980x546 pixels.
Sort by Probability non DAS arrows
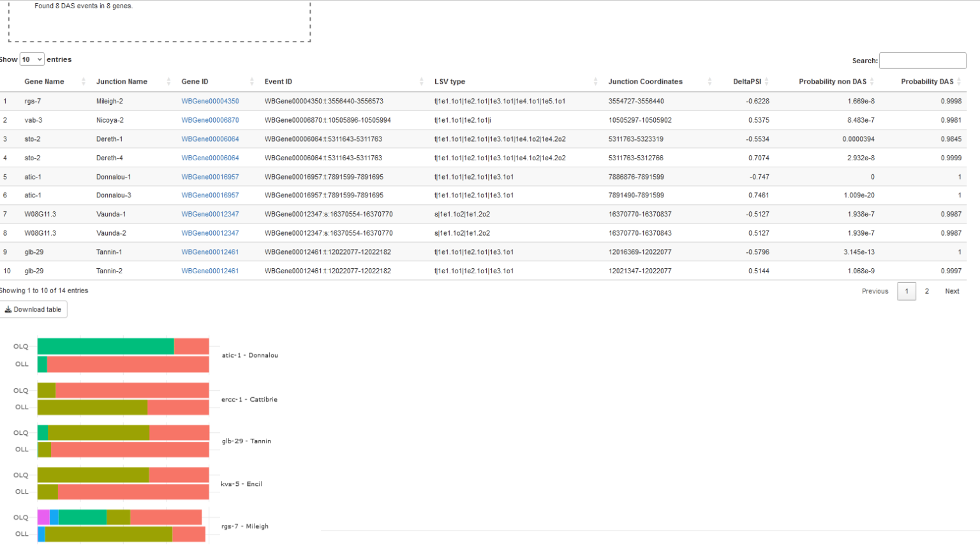pyautogui.click(x=872, y=82)
